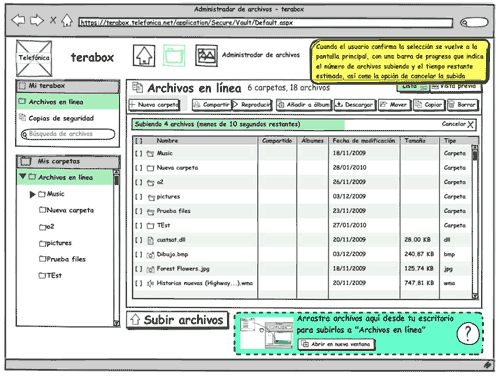Select Nueva carpeta in folder tree
500x376 pixels.
tap(66, 210)
